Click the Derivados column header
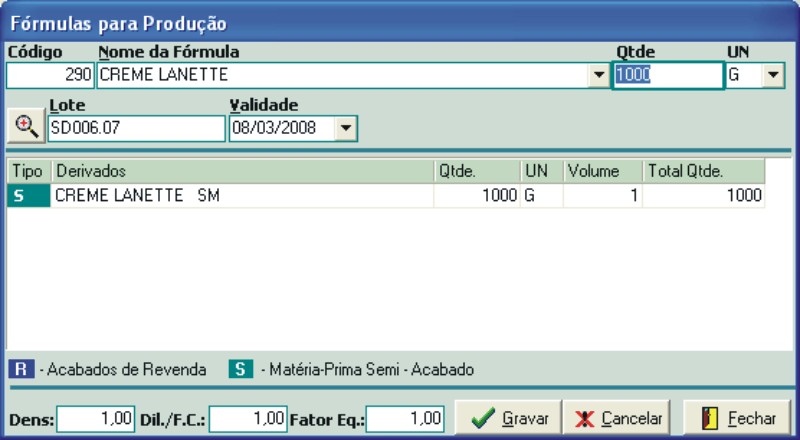800x440 pixels. coord(243,171)
